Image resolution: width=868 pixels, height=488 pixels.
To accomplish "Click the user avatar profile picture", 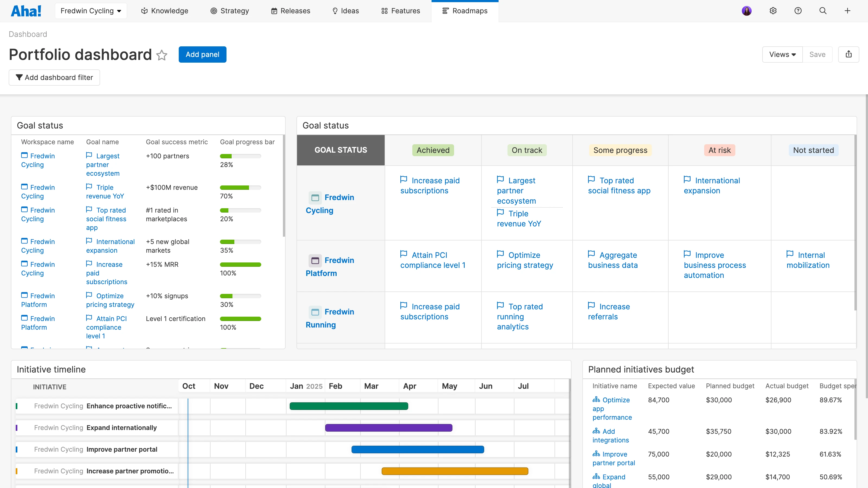I will [747, 11].
